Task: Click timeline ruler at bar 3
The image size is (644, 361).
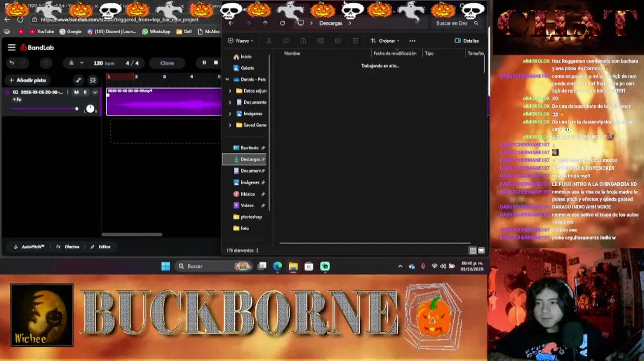Action: pos(164,77)
